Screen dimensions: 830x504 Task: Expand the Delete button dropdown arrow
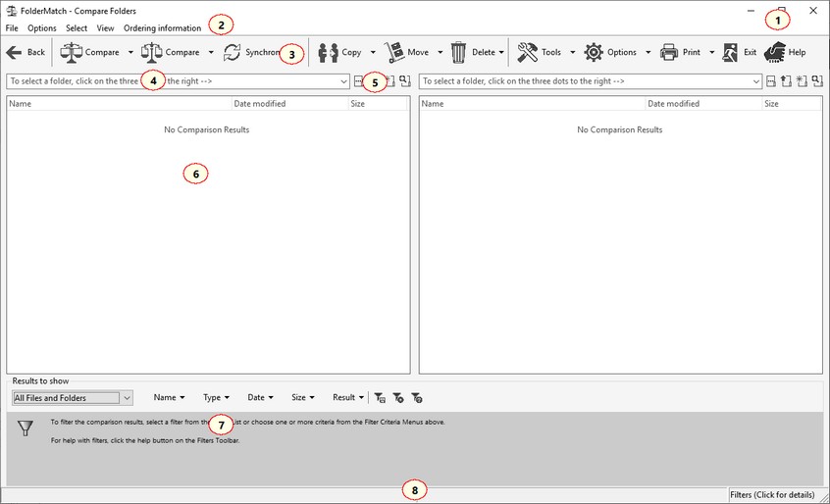pyautogui.click(x=501, y=52)
